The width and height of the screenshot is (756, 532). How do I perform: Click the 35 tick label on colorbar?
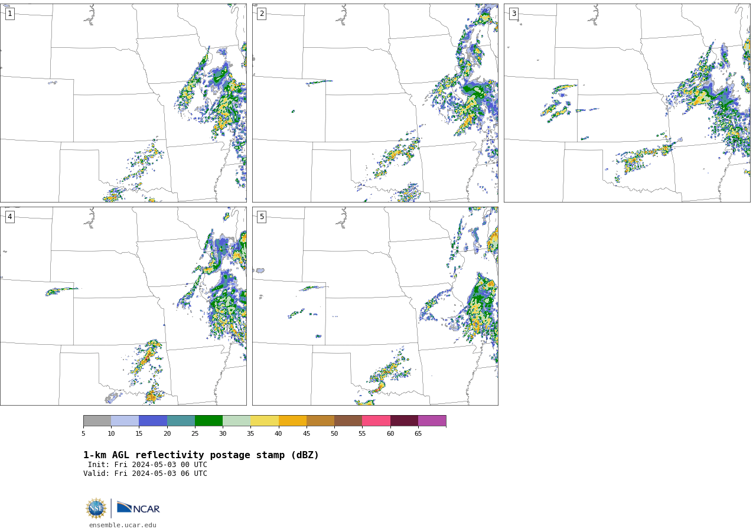(x=250, y=434)
